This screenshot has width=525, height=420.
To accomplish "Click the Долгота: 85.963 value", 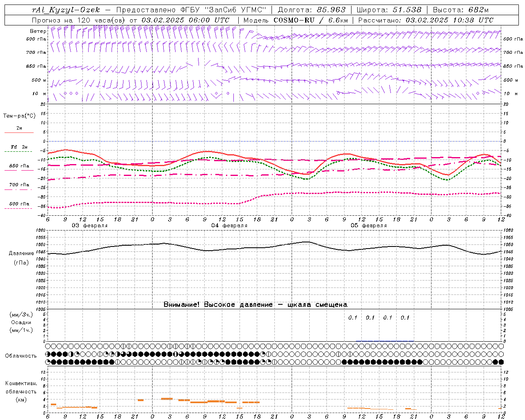I will click(312, 10).
